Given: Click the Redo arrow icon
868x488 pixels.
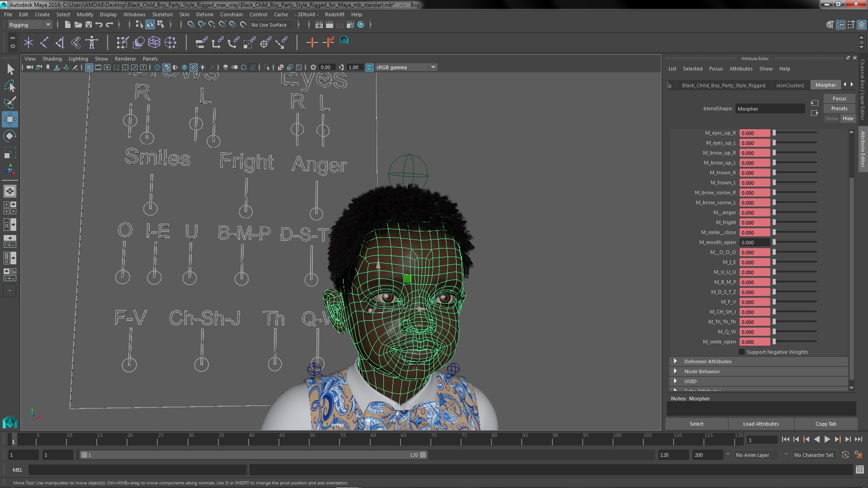Looking at the screenshot, I should click(109, 25).
